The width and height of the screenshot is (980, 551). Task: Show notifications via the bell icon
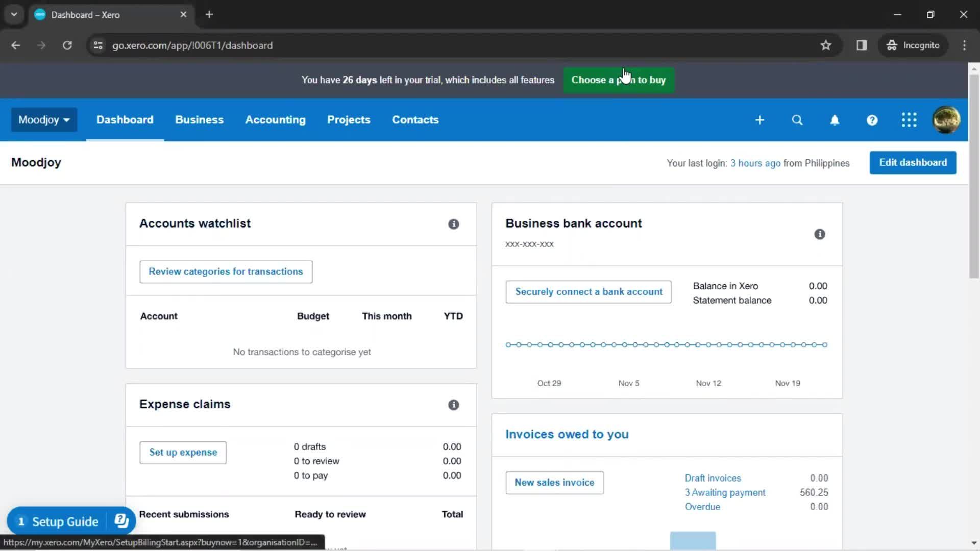[x=835, y=120]
